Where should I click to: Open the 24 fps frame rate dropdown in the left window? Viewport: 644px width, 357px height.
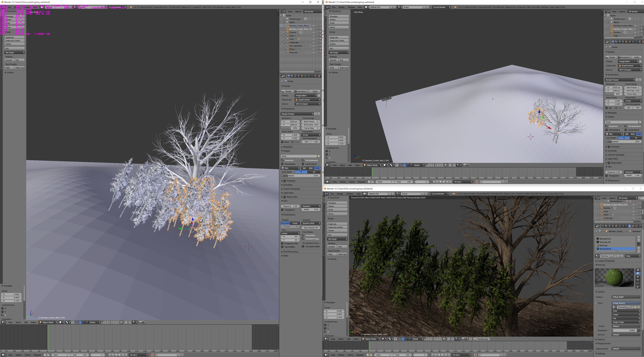point(311,135)
